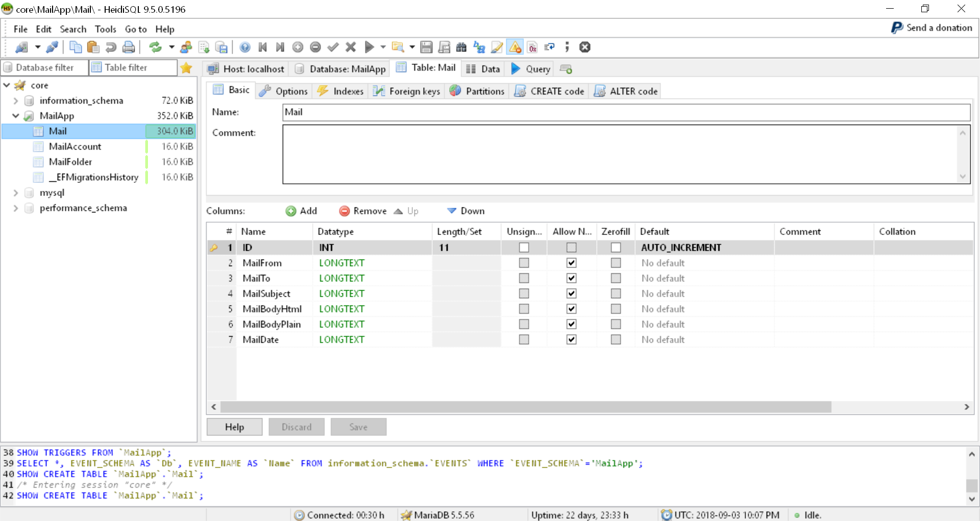Toggle Allow NULL for MailSubject column
This screenshot has height=521, width=980.
click(x=571, y=294)
